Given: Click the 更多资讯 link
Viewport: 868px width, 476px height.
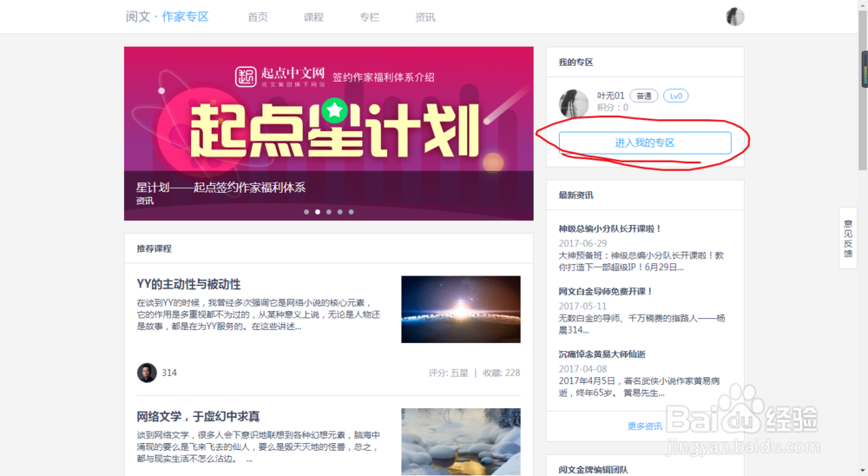Looking at the screenshot, I should coord(645,426).
